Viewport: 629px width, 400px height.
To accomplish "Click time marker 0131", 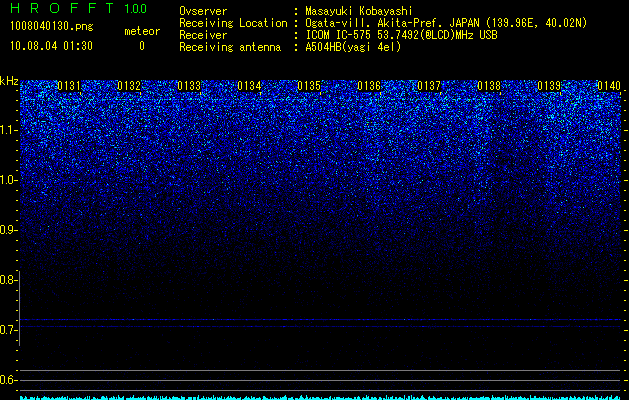I will click(x=69, y=86).
